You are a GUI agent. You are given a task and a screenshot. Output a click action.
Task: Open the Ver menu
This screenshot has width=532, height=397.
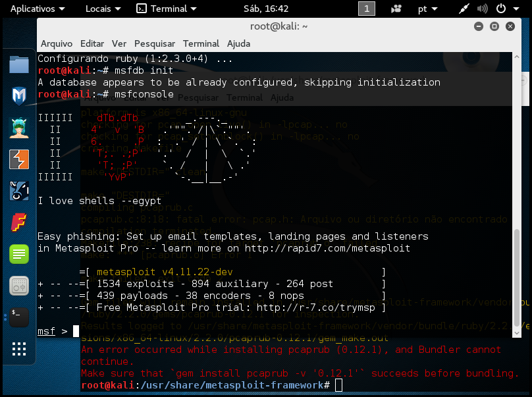tap(119, 43)
